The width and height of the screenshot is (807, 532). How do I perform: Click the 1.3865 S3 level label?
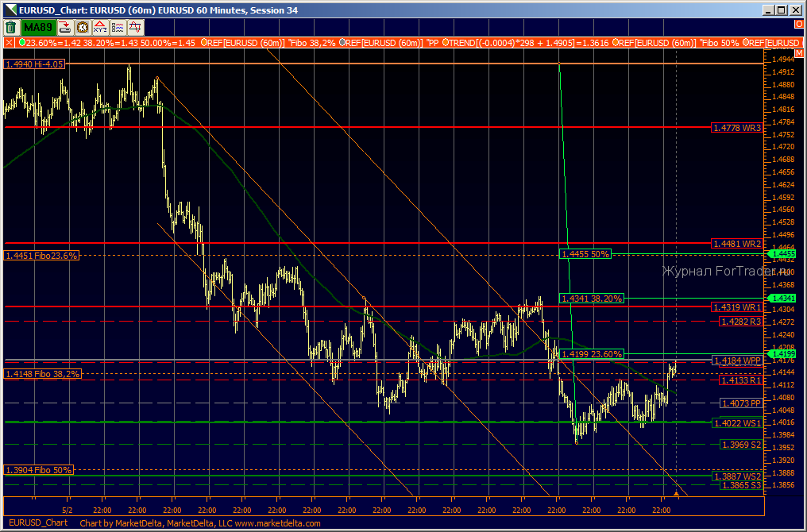[x=740, y=485]
